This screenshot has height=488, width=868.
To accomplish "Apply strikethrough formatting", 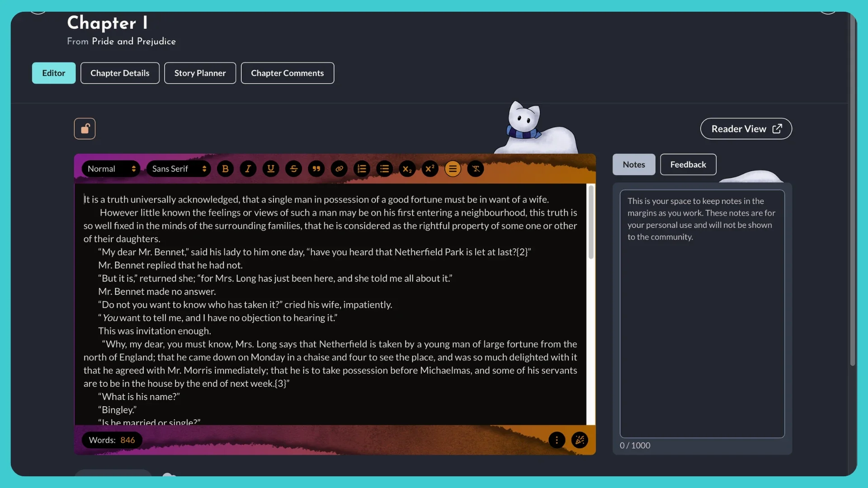I will coord(293,169).
